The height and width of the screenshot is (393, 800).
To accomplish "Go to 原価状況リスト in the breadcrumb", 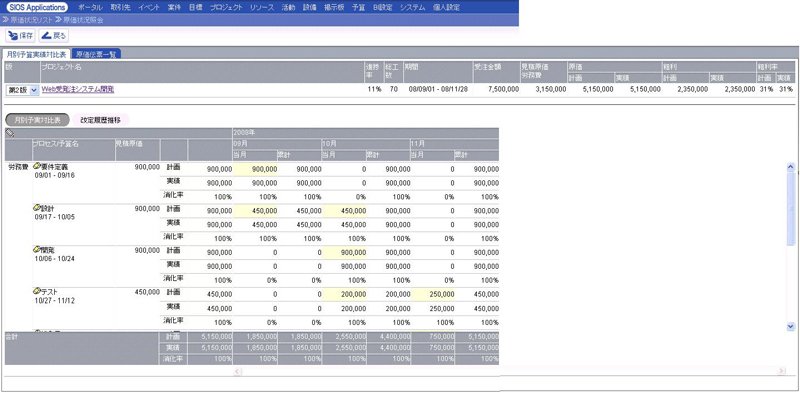I will [31, 20].
